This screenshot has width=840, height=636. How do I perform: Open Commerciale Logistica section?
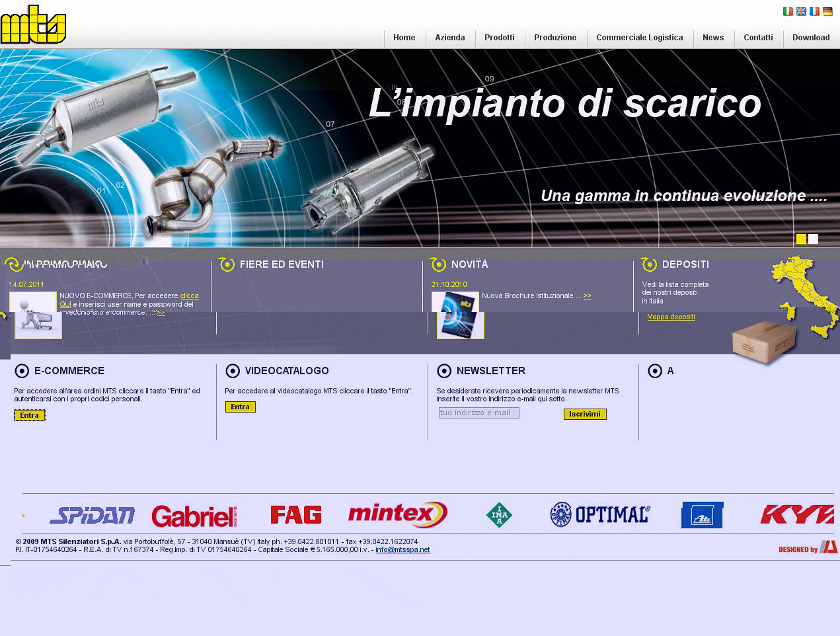[x=640, y=38]
